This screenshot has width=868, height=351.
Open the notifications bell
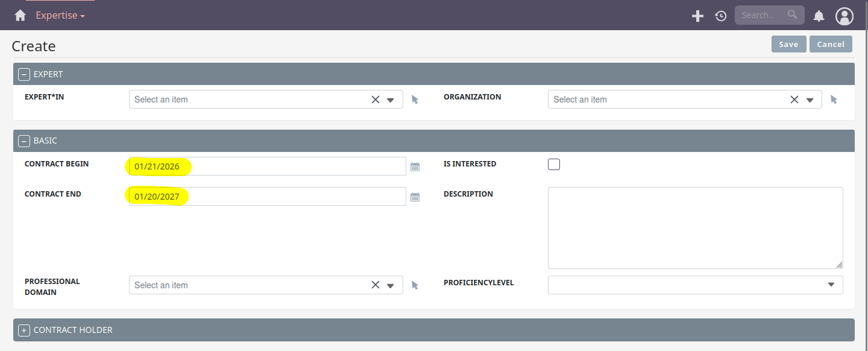(x=819, y=16)
